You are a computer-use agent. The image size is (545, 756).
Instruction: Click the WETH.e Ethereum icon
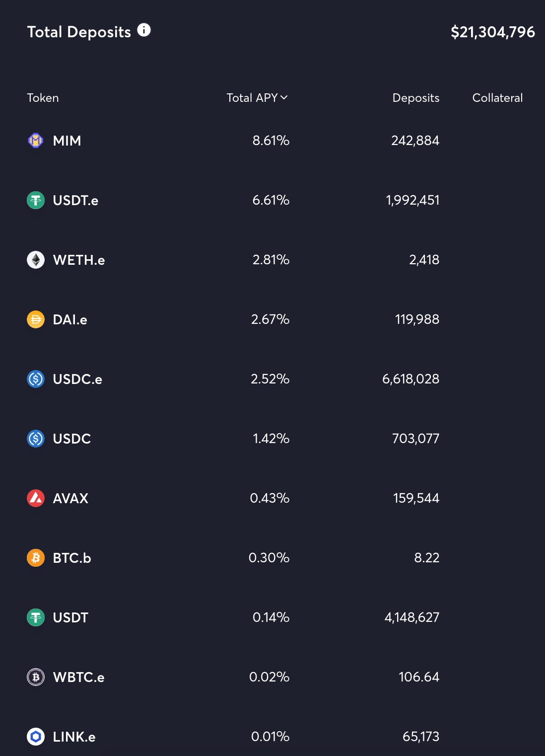(x=36, y=260)
